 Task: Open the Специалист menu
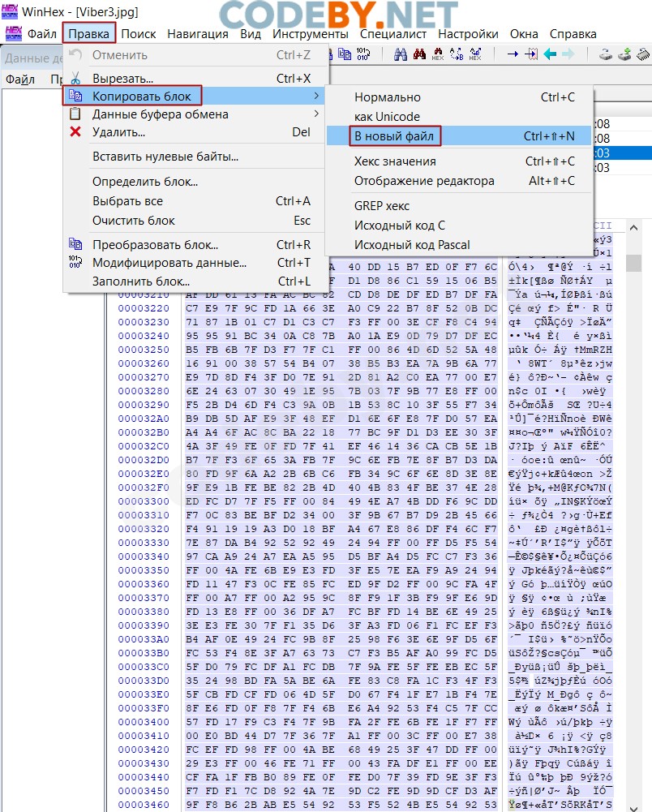pos(393,34)
